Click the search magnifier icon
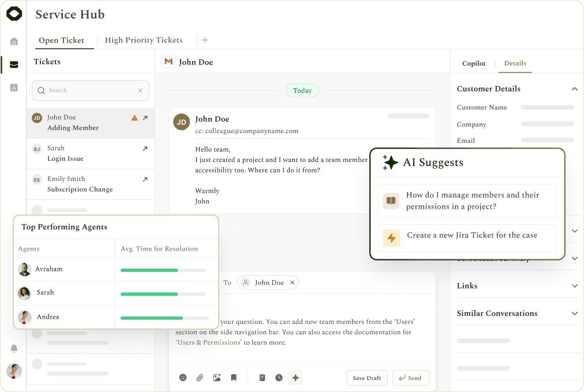Screen dimensions: 584x392 click(41, 91)
